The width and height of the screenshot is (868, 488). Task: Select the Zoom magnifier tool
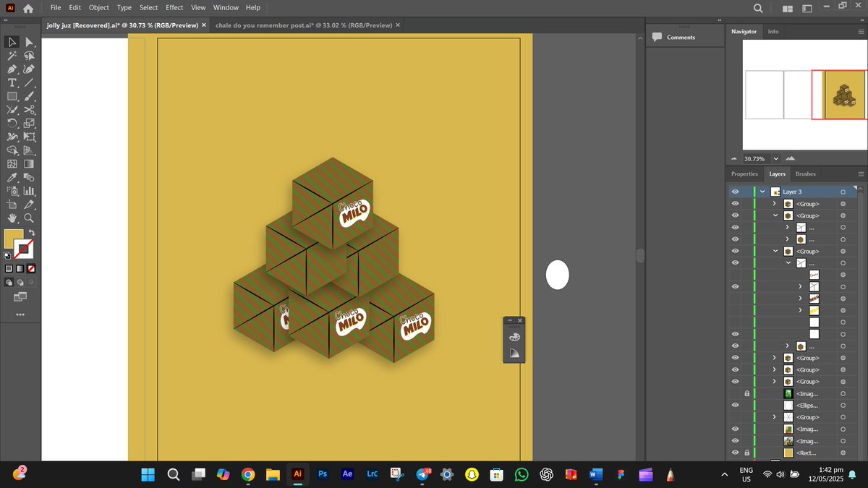point(30,218)
